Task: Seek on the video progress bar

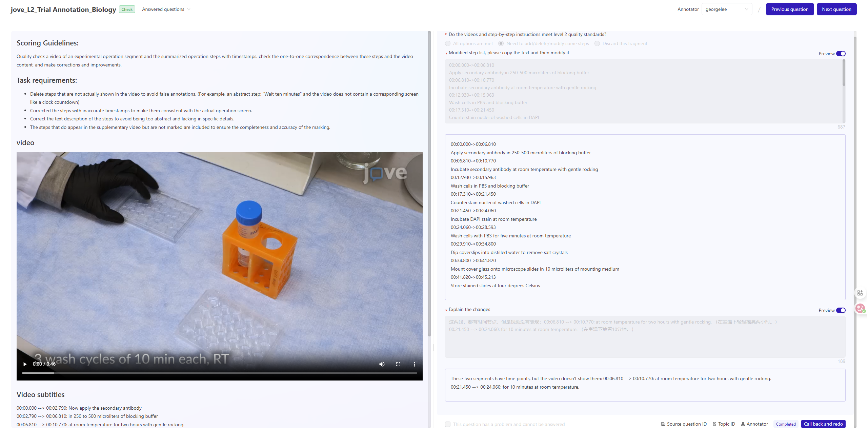Action: 219,373
